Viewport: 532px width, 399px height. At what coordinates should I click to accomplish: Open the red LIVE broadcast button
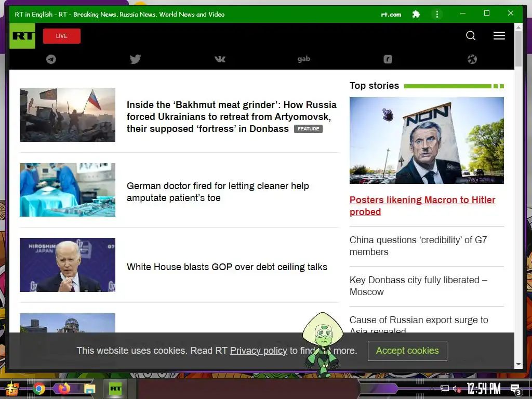(62, 36)
